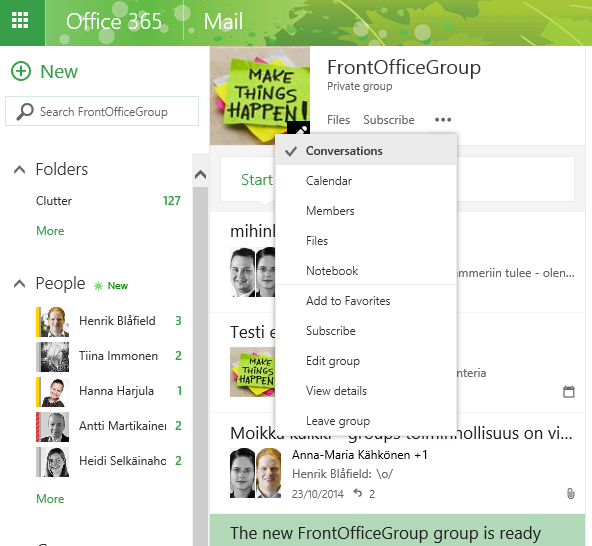592x546 pixels.
Task: Click the search magnifier icon
Action: point(25,112)
